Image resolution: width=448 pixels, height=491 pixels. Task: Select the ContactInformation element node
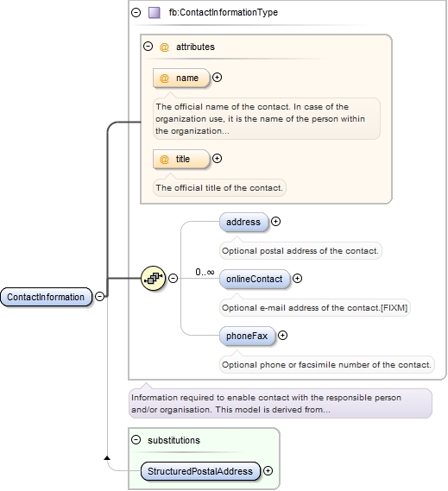[46, 297]
